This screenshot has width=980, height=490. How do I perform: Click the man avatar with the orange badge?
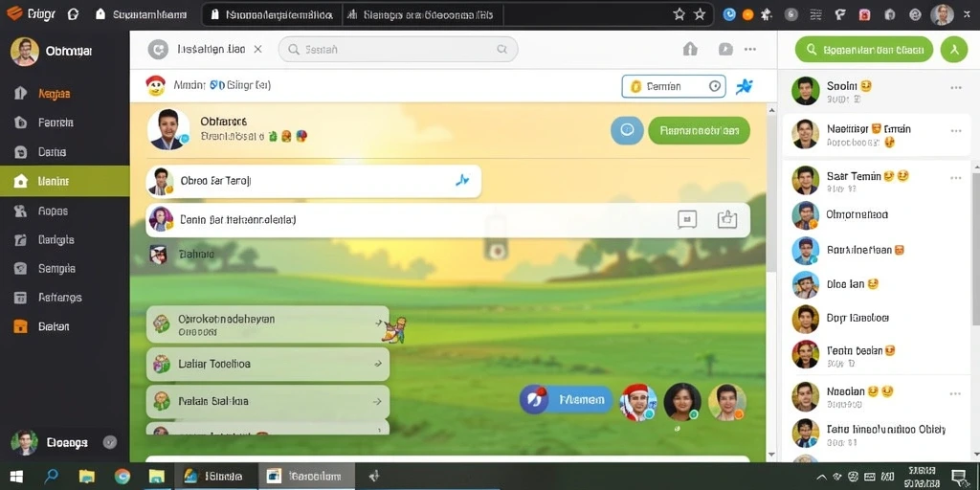coord(727,402)
